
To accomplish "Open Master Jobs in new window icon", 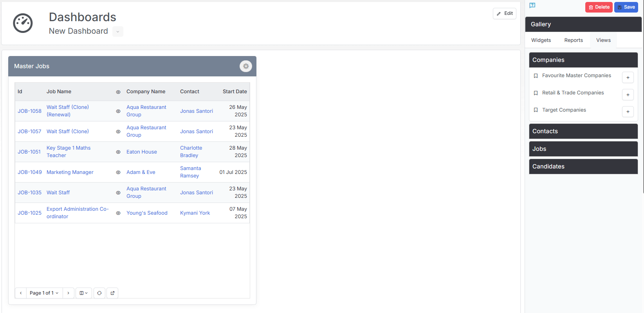I will click(x=112, y=293).
